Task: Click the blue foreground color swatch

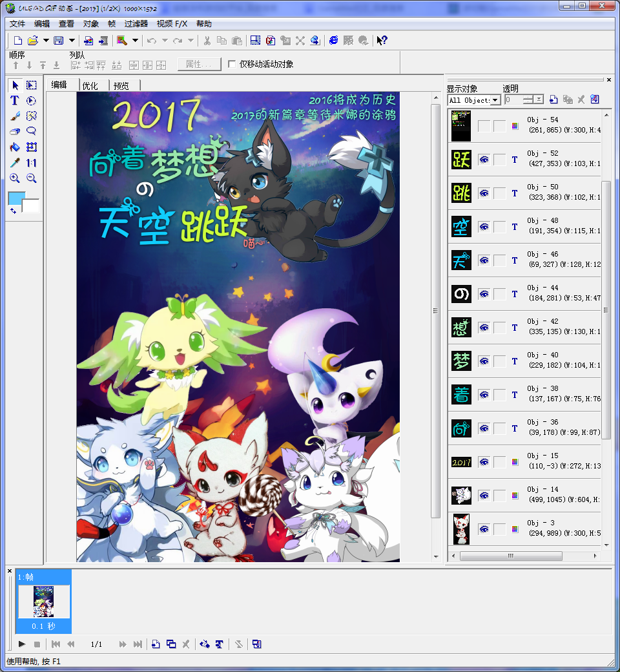Action: (15, 197)
